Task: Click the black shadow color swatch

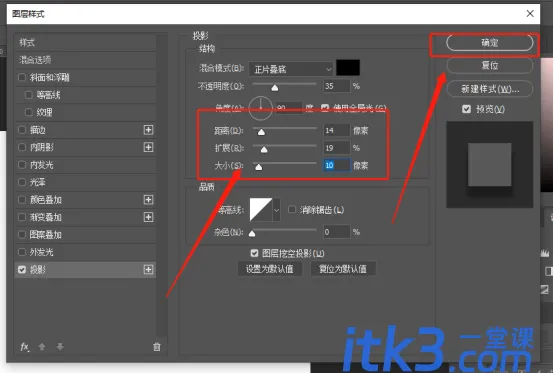Action: (348, 68)
